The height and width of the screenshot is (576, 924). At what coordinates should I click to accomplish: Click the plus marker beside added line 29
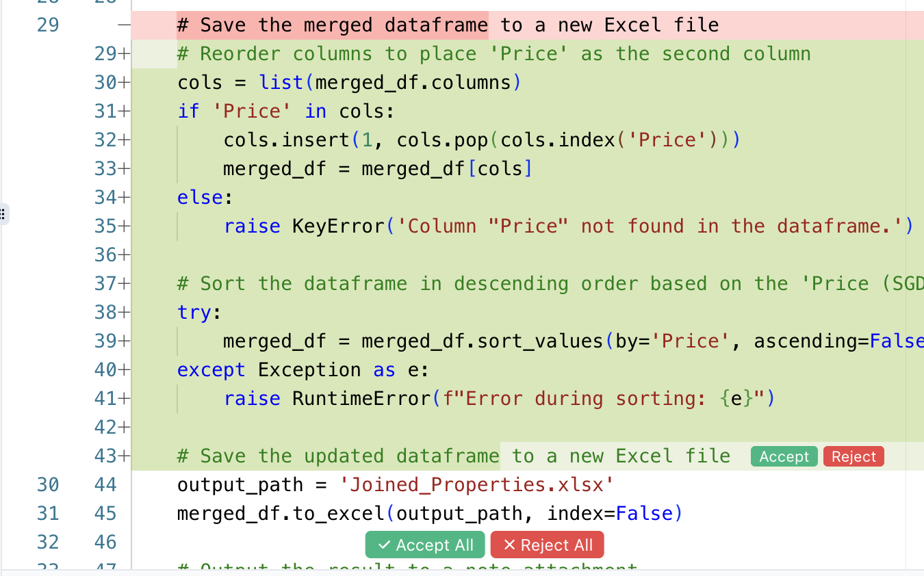pyautogui.click(x=125, y=54)
